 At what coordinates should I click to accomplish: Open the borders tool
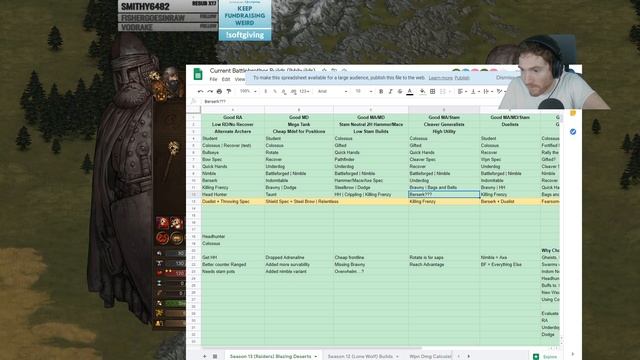click(433, 91)
